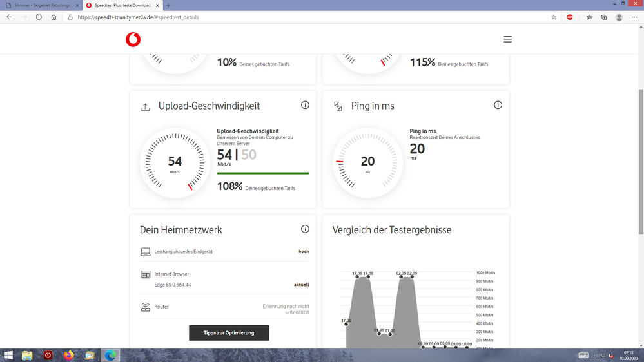Click the ping gauge showing 20

[x=367, y=162]
